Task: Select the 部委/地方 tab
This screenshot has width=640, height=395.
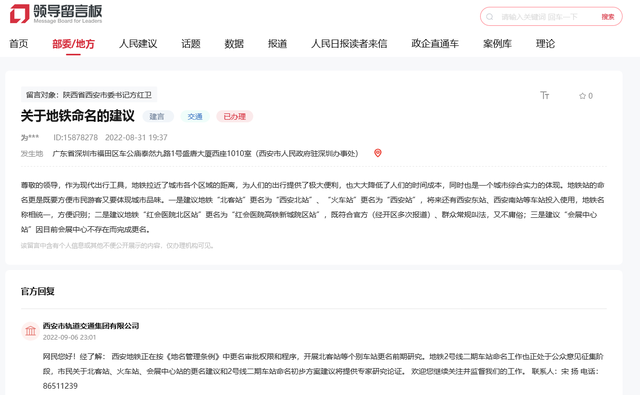Action: [73, 44]
